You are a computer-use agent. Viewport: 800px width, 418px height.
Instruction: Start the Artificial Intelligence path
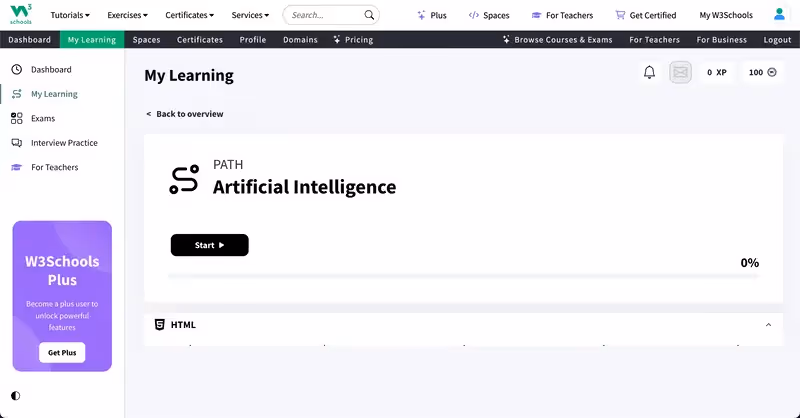click(x=210, y=245)
